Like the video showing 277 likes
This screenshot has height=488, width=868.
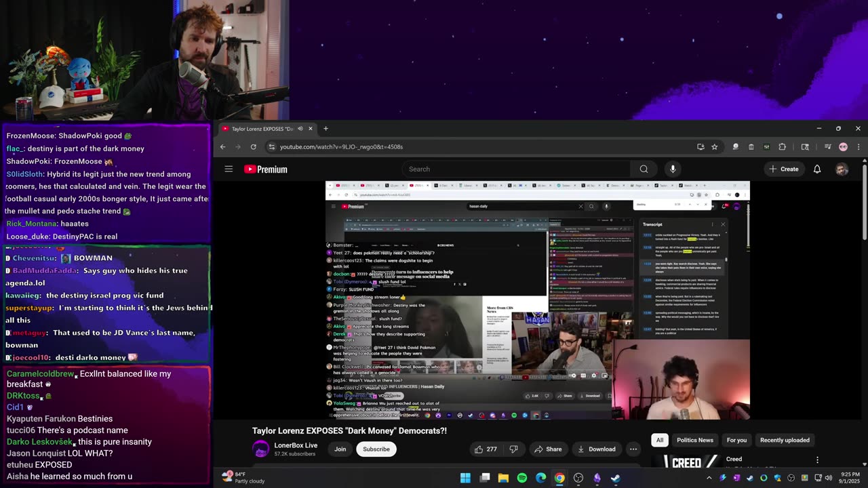pos(486,449)
